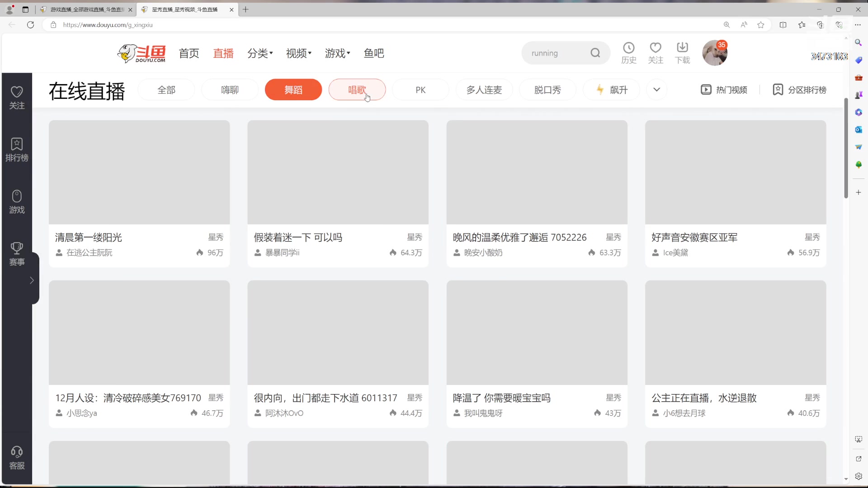Open 分区排行榜 link

(x=799, y=89)
